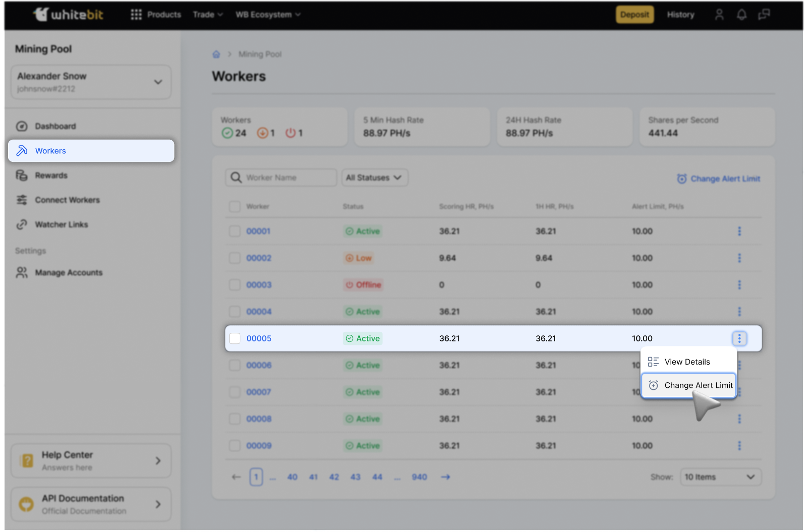Open the three-dot menu for worker 00001
The width and height of the screenshot is (805, 532).
point(739,231)
